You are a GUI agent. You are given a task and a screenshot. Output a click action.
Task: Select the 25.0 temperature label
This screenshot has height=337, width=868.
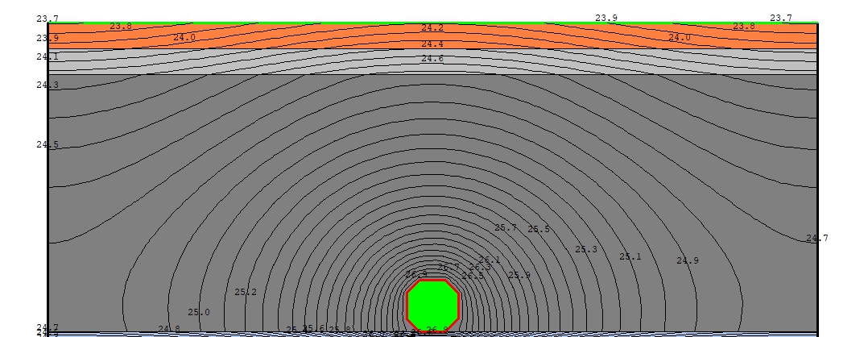coord(199,312)
